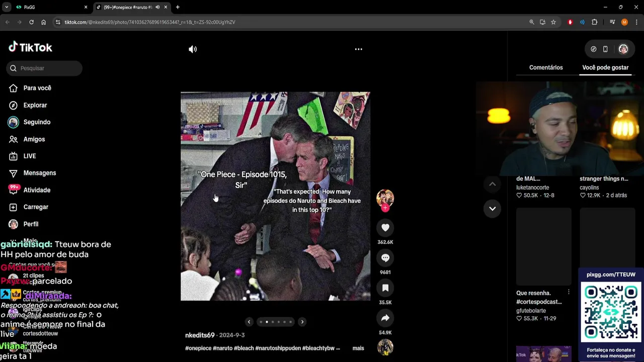Click the TikTok logo
The height and width of the screenshot is (362, 644).
[30, 47]
